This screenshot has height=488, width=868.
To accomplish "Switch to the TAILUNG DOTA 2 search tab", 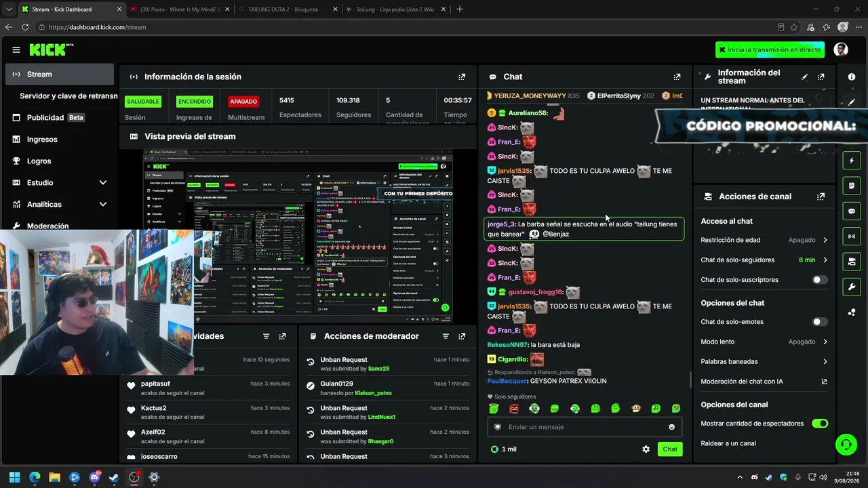I will tap(287, 9).
